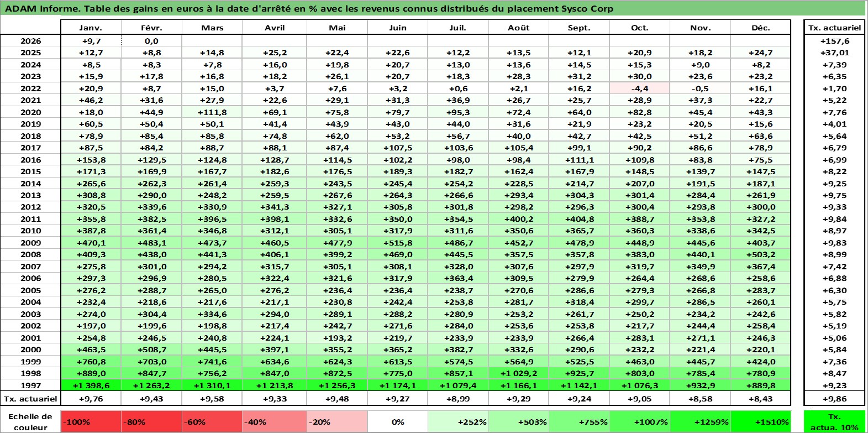
Task: Click the '+8,43' December actuarial rate
Action: point(761,398)
